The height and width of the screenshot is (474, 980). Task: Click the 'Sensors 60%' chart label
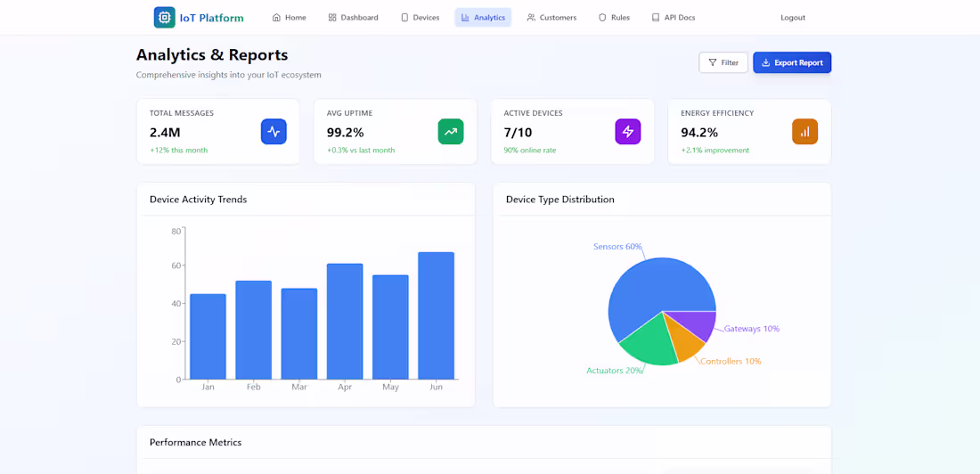[617, 247]
